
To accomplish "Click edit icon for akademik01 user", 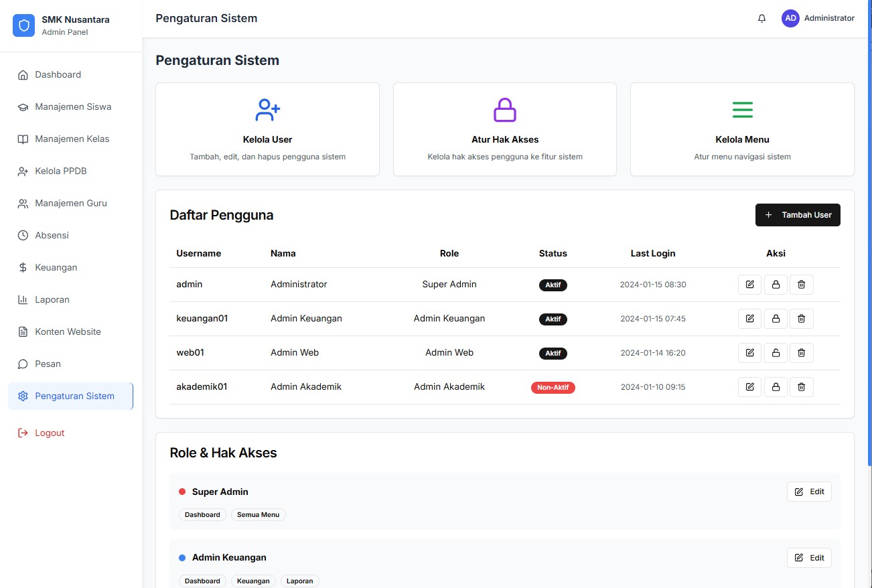I will click(x=749, y=387).
